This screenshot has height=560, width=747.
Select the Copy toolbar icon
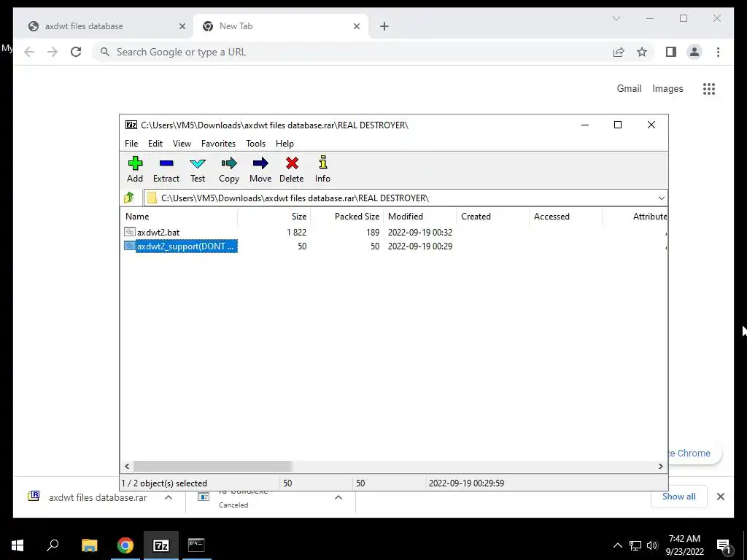tap(228, 163)
